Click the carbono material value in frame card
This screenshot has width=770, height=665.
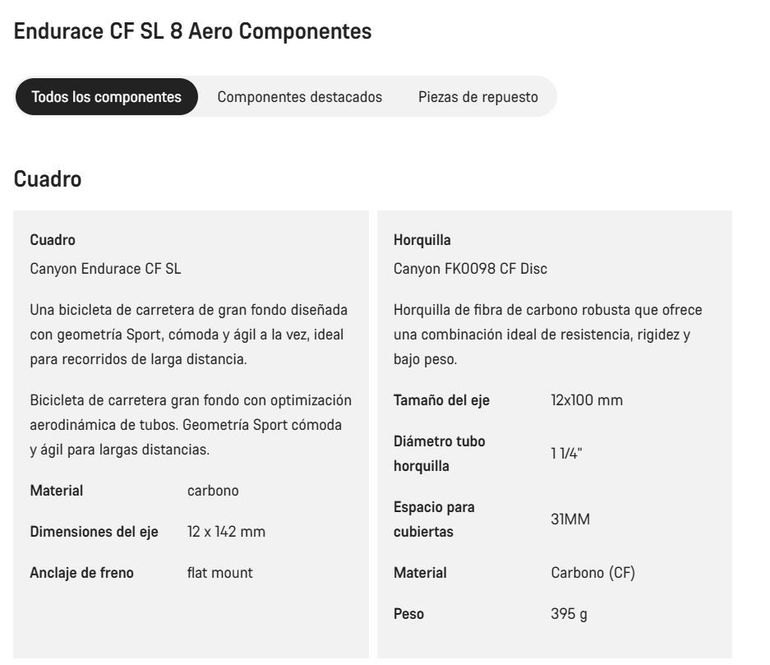coord(213,490)
